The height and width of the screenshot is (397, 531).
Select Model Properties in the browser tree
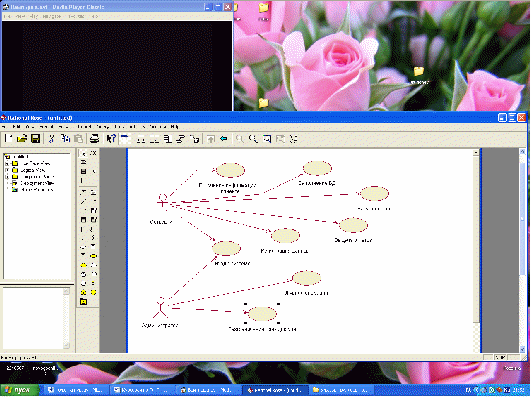[x=37, y=190]
